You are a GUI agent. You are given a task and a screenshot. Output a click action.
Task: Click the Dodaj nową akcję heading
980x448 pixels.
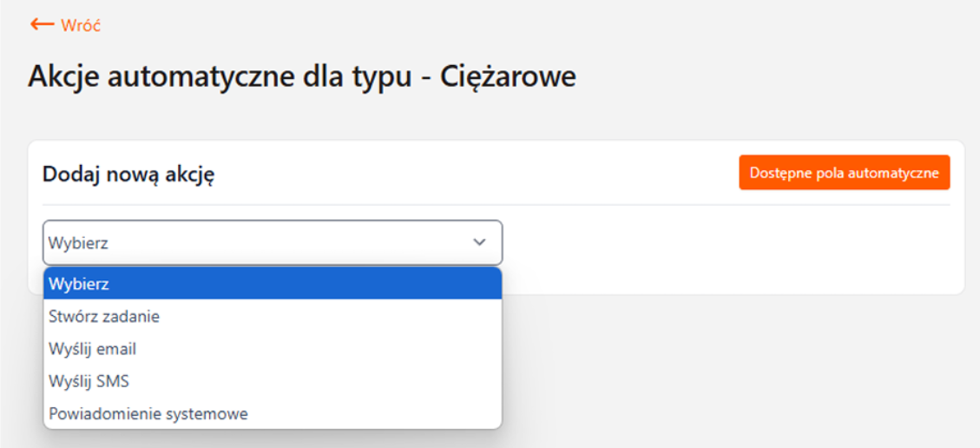point(128,175)
